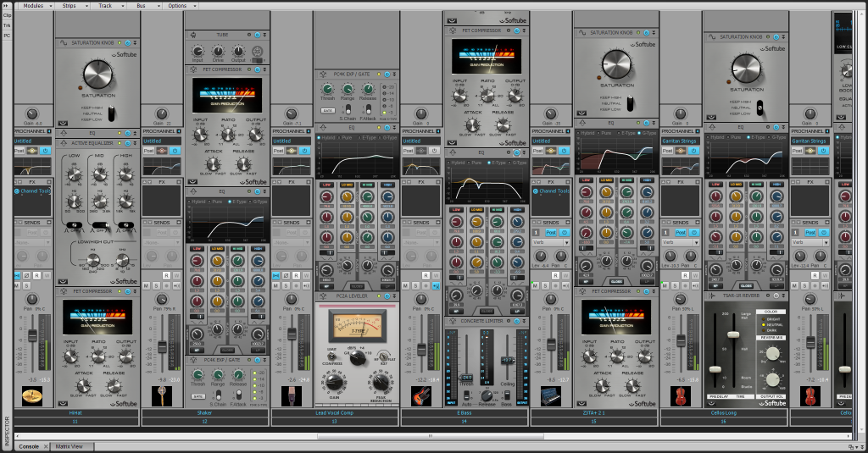
Task: Toggle Concrete Limiter module power button
Action: (516, 321)
